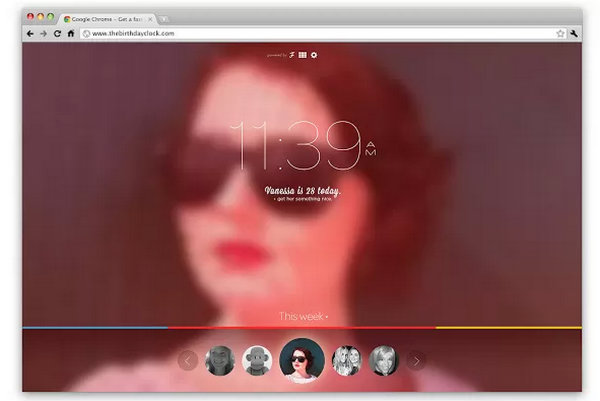Viewport: 600px width, 401px height.
Task: Show next birthdays with right chevron
Action: coord(417,360)
